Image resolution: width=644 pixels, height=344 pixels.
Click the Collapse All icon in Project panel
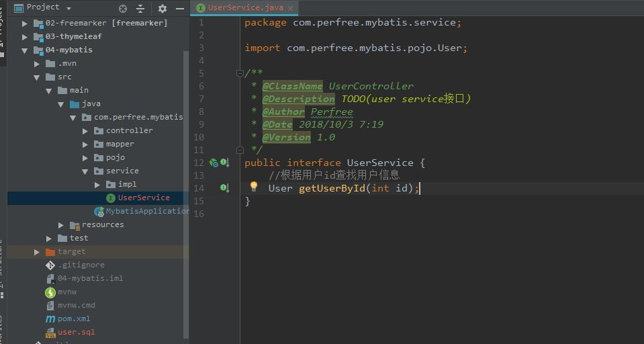(140, 8)
